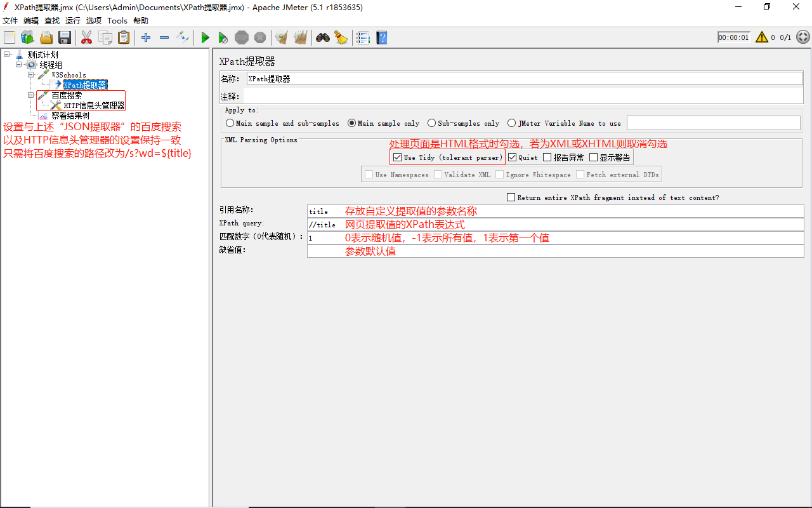Viewport: 812px width, 508px height.
Task: Click the elapsed time 00:00:01 display
Action: tap(734, 37)
